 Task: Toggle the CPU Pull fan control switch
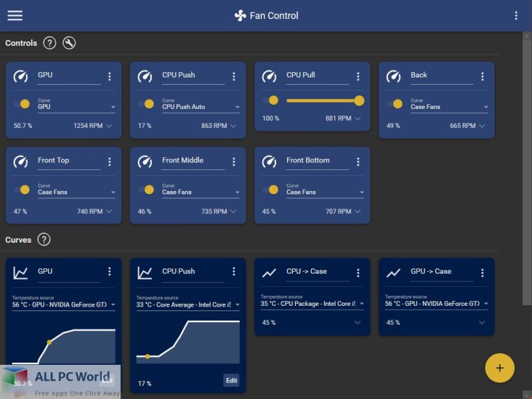tap(271, 100)
